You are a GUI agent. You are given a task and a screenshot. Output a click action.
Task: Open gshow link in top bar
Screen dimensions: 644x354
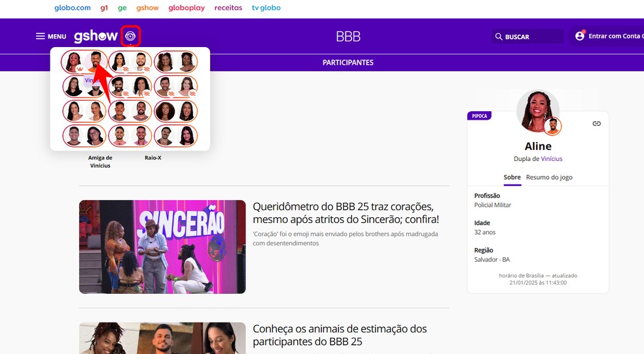[147, 8]
